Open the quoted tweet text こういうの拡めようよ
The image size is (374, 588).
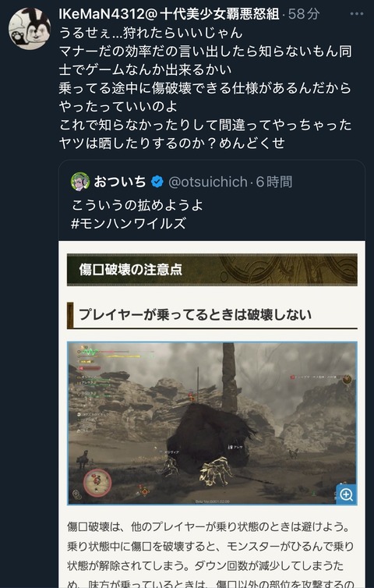click(x=137, y=205)
